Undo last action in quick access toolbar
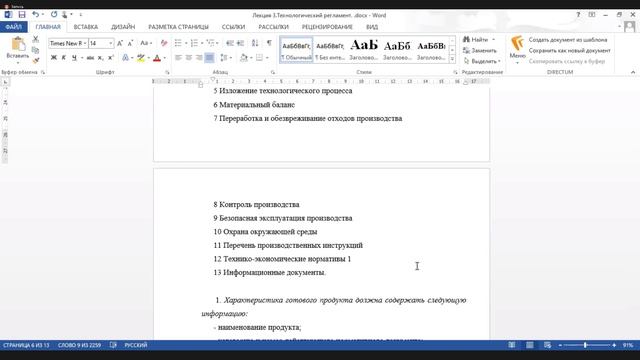The width and height of the screenshot is (640, 360). click(36, 15)
